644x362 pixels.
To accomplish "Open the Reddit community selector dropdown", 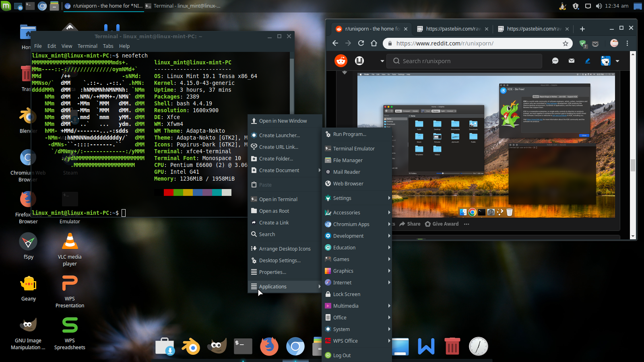I will pos(382,61).
